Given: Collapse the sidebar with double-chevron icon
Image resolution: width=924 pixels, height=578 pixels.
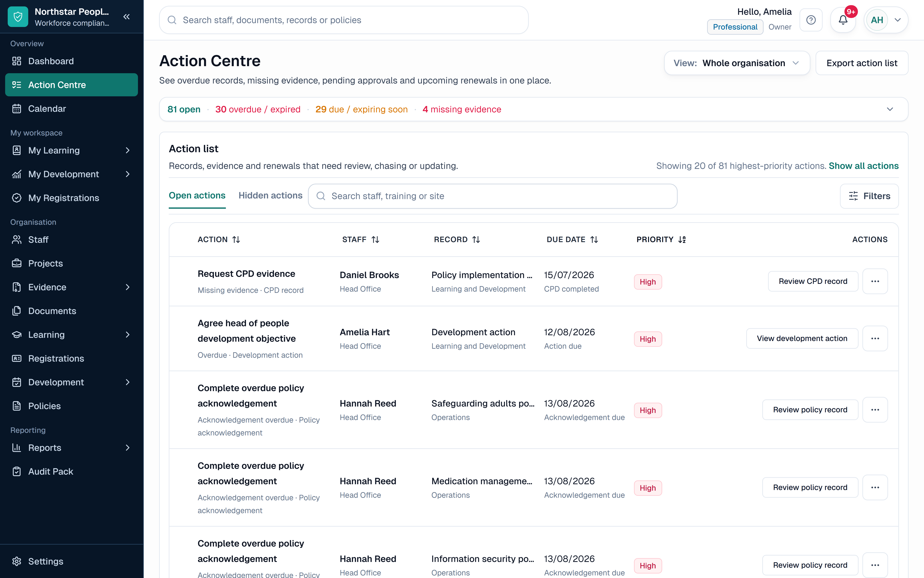Looking at the screenshot, I should pos(127,17).
